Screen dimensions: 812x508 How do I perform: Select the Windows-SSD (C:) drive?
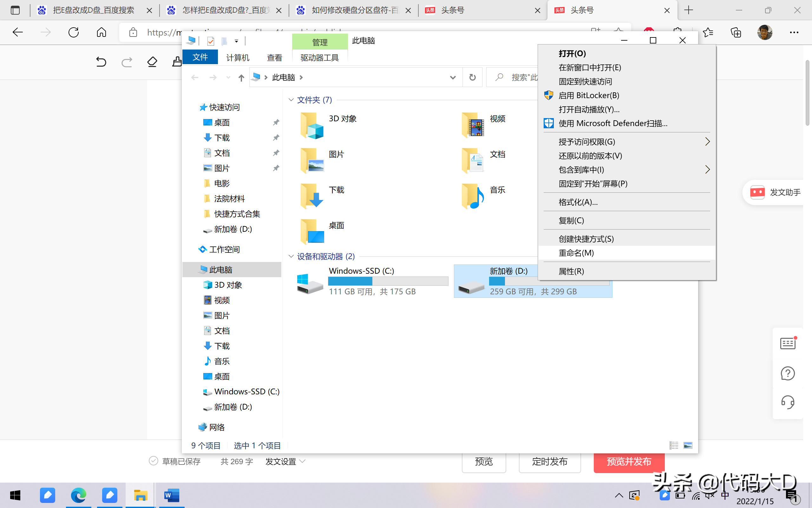coord(372,281)
